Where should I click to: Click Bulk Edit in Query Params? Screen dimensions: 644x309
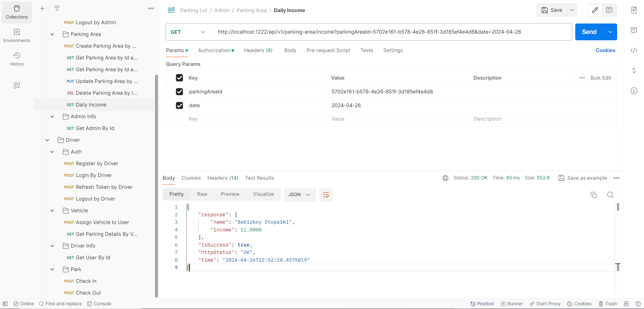pos(601,78)
